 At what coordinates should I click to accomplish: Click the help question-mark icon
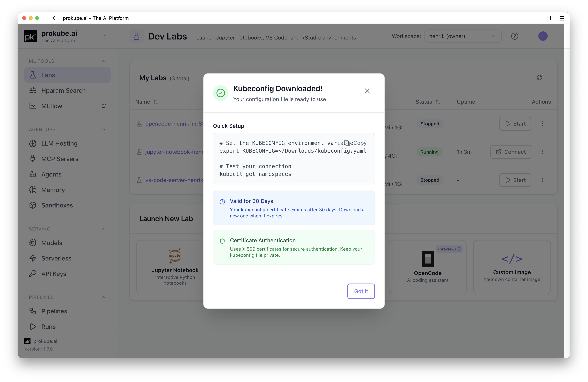pos(514,36)
